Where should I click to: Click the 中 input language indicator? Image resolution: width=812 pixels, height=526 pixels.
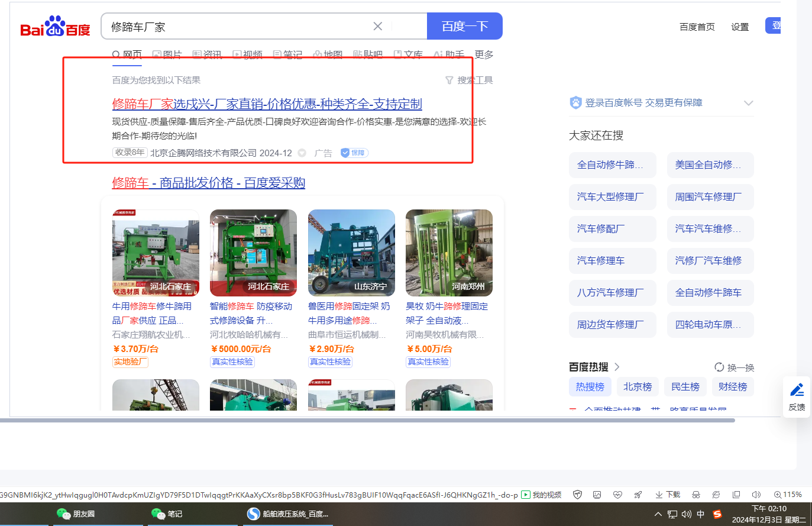coord(701,514)
